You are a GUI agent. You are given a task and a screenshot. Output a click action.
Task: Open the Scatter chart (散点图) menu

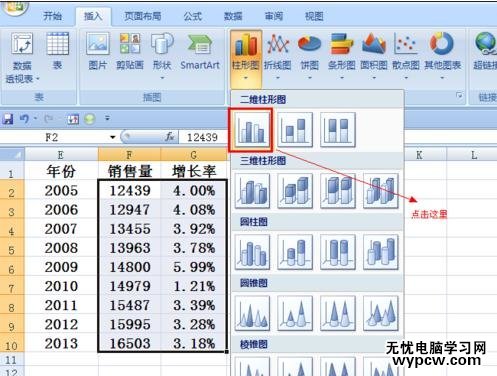406,56
